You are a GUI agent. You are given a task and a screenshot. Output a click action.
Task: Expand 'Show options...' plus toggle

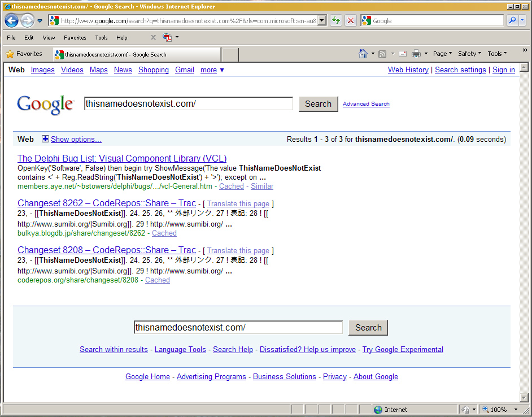click(45, 139)
